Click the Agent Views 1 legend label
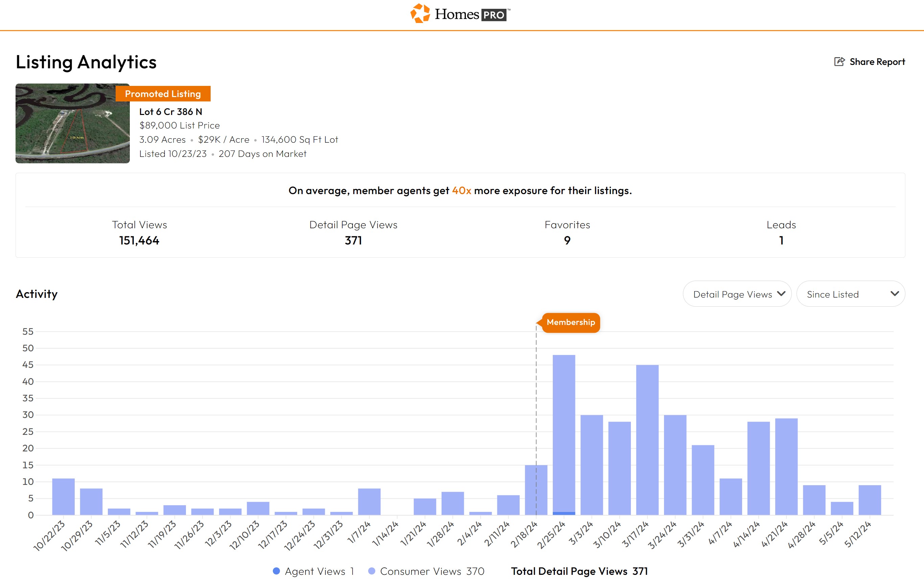This screenshot has width=924, height=587. (x=319, y=571)
